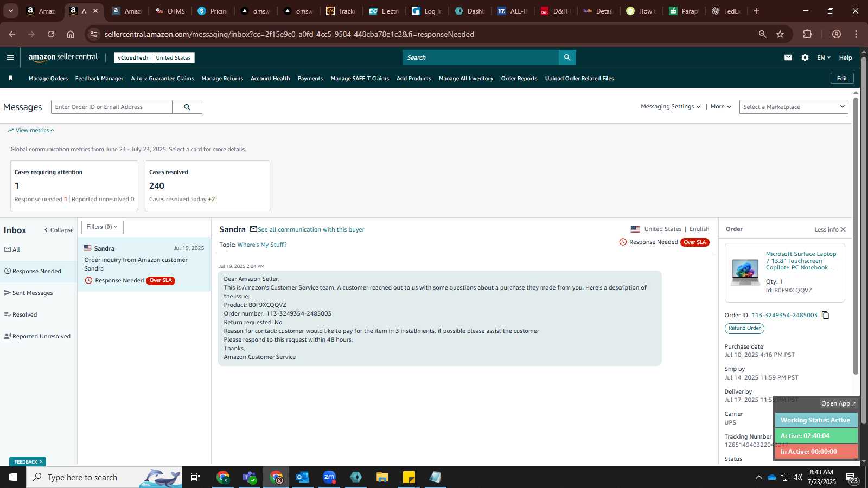868x488 pixels.
Task: Copy the order ID with copy icon
Action: point(825,315)
